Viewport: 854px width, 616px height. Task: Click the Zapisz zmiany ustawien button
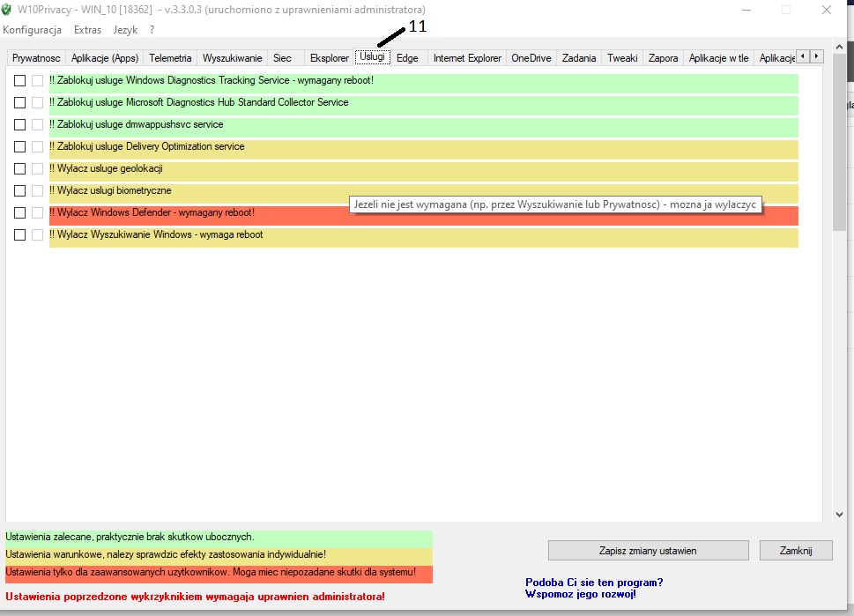tap(648, 550)
